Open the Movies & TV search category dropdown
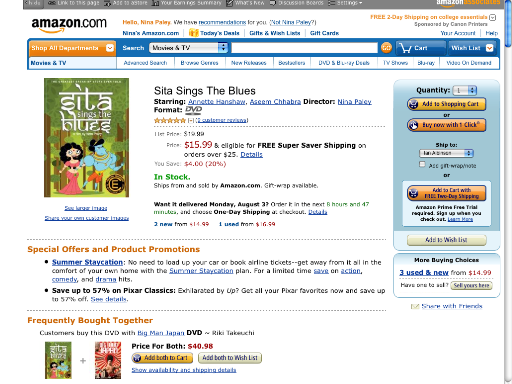This screenshot has width=512, height=384. pyautogui.click(x=188, y=48)
